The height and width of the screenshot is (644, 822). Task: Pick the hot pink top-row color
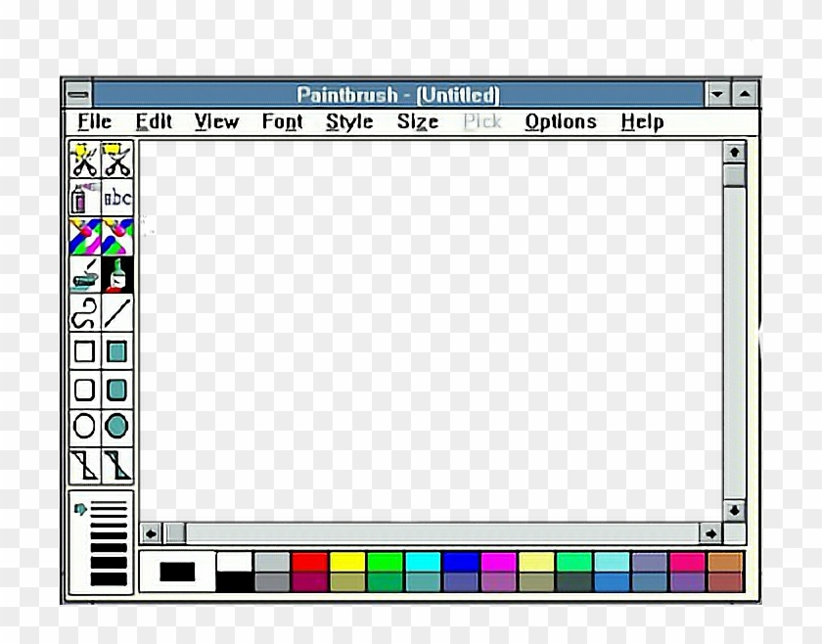(x=687, y=562)
